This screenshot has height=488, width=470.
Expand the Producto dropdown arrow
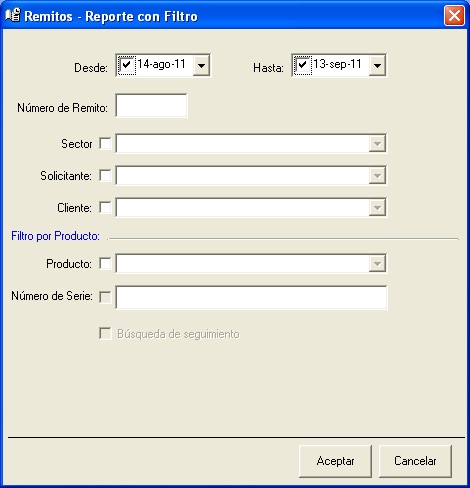[377, 264]
